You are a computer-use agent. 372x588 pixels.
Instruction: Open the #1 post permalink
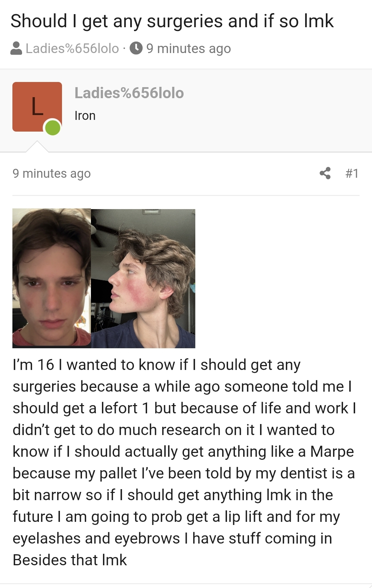click(x=352, y=173)
